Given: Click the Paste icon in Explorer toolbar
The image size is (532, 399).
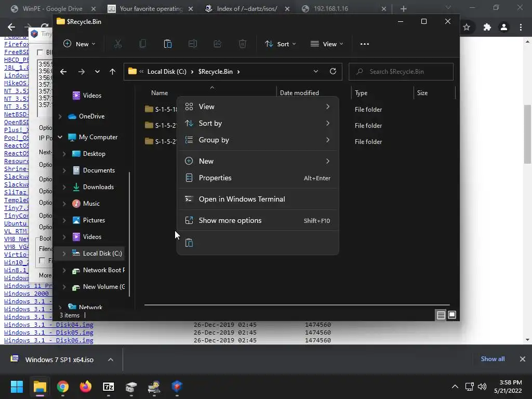Looking at the screenshot, I should tap(168, 44).
